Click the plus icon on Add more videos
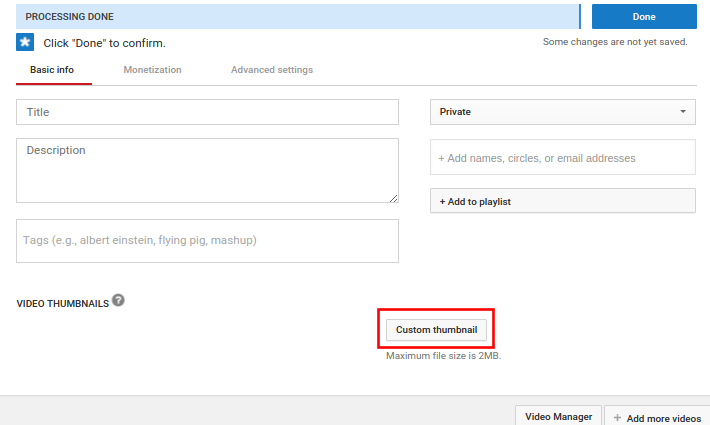 coord(617,418)
